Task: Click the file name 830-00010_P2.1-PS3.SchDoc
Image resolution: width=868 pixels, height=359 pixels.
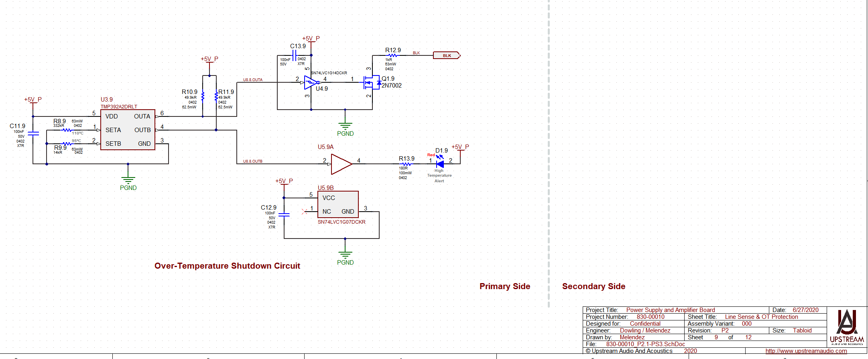Action: (646, 344)
